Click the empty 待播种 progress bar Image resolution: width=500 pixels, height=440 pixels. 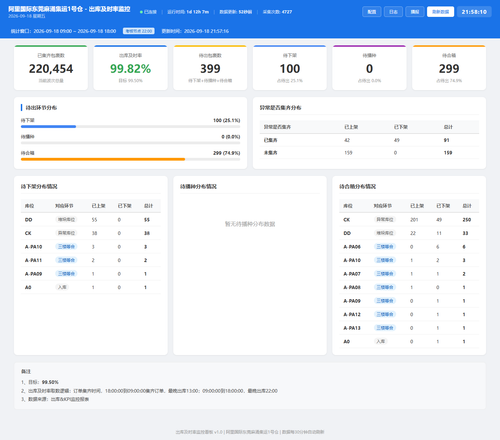(x=130, y=143)
